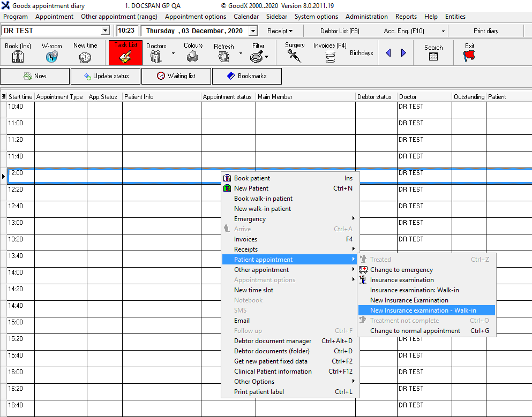The image size is (532, 417).
Task: Click the Exit flag icon
Action: tap(469, 54)
